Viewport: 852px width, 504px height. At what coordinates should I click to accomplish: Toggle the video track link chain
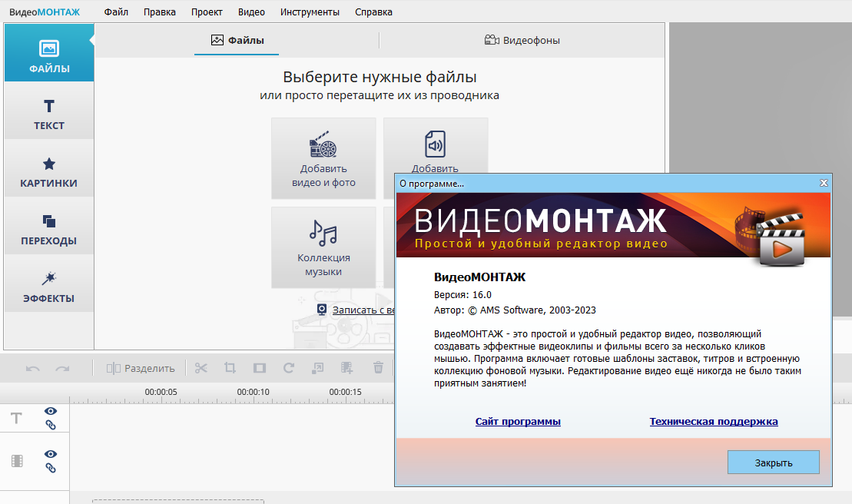(x=51, y=468)
